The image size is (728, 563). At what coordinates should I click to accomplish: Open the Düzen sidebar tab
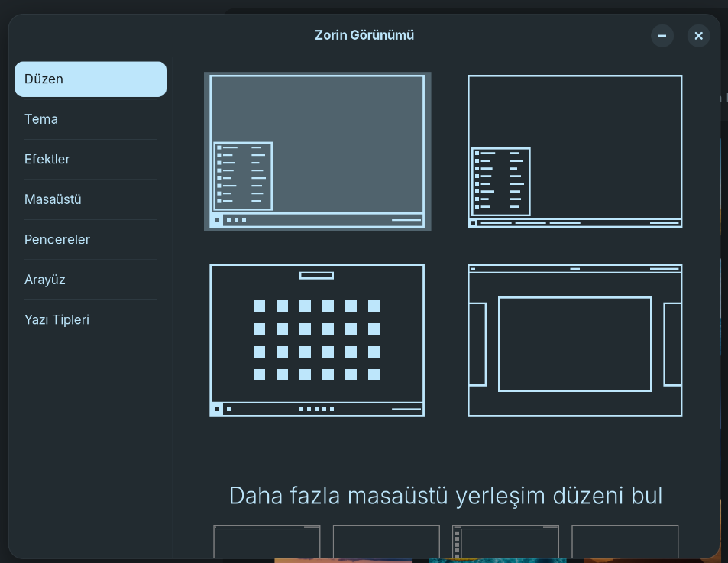click(x=91, y=79)
